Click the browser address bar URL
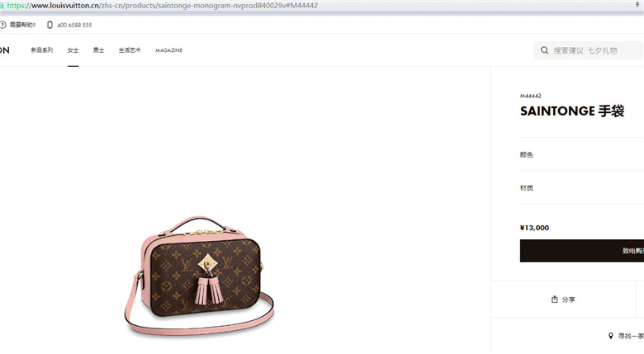This screenshot has height=354, width=644. coord(162,5)
